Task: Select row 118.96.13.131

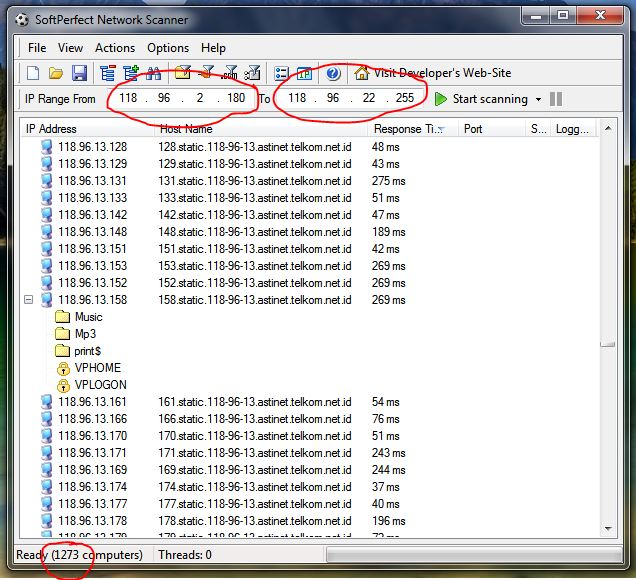Action: pyautogui.click(x=309, y=181)
